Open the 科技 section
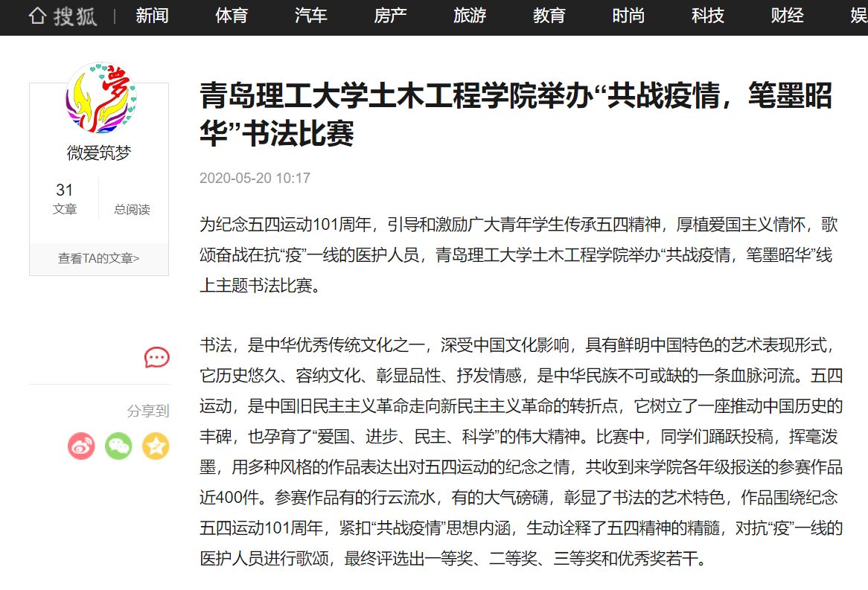The width and height of the screenshot is (868, 590). 708,16
